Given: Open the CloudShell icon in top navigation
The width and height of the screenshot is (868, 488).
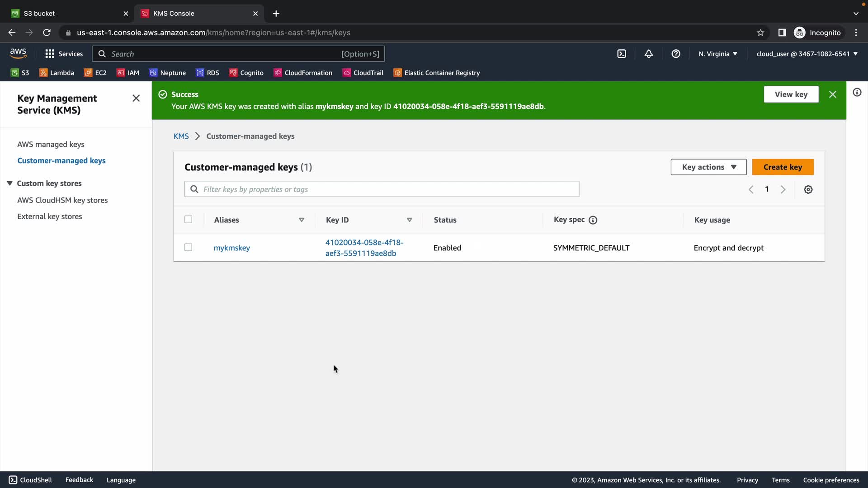Looking at the screenshot, I should (622, 54).
